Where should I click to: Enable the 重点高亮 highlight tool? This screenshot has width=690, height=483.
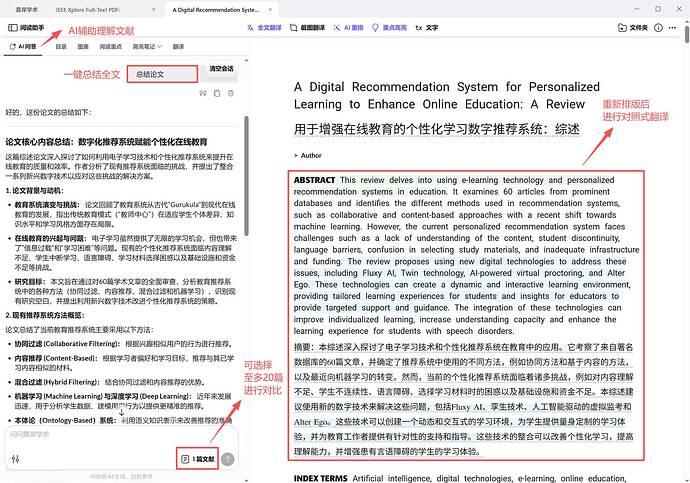click(x=389, y=28)
